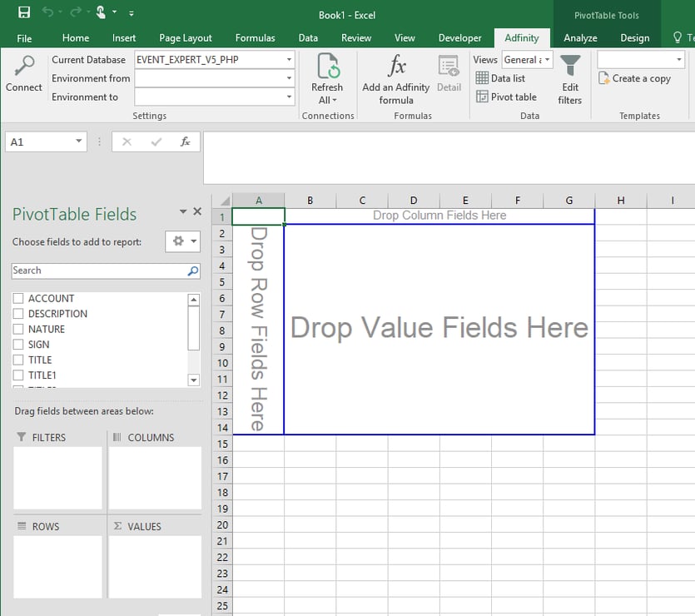Enable the SIGN field checkbox
The height and width of the screenshot is (616, 695).
point(17,345)
